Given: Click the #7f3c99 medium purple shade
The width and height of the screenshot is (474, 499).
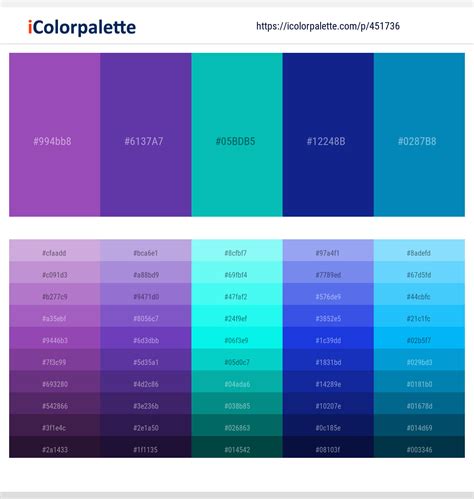Looking at the screenshot, I should 55,360.
